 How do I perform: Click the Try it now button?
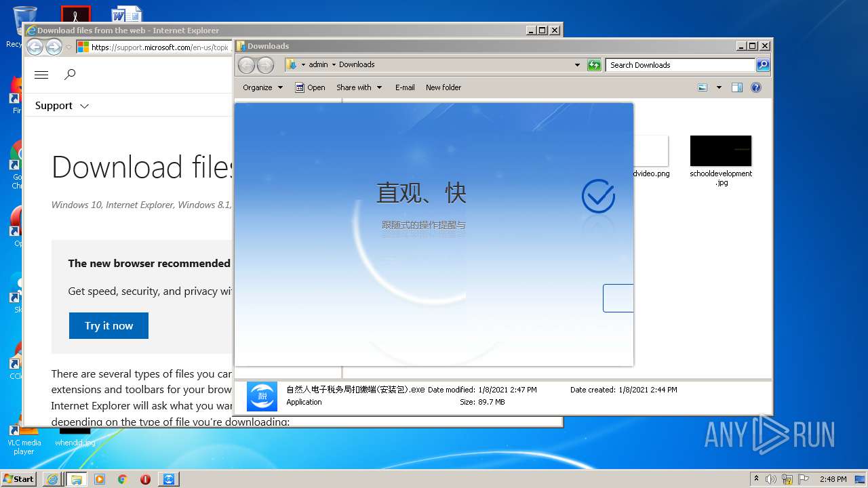click(108, 325)
